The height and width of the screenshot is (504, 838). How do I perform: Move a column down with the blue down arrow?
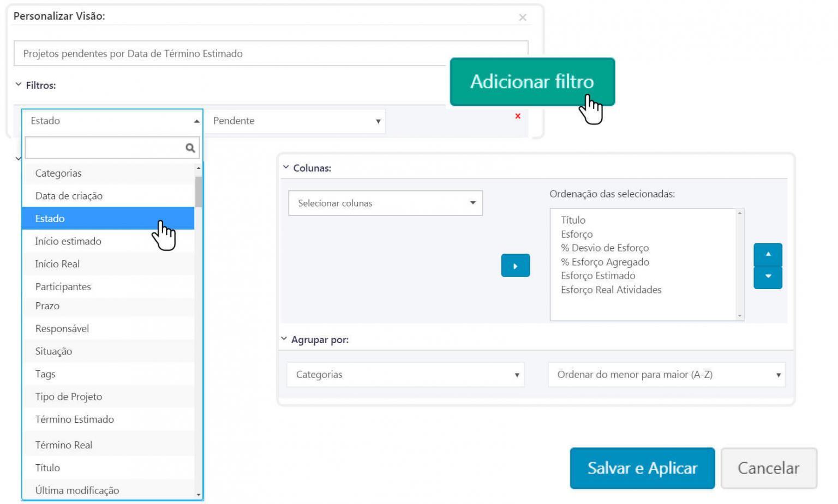pos(767,277)
